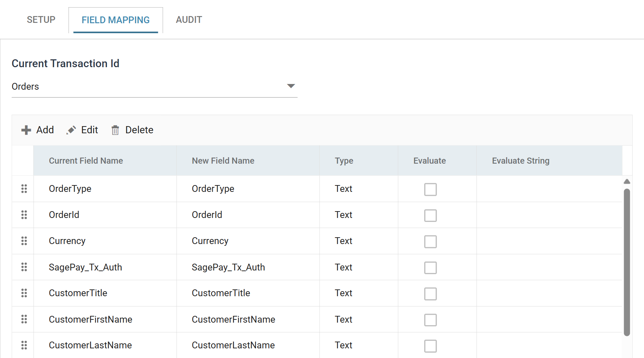
Task: Switch to the SETUP tab
Action: (41, 20)
